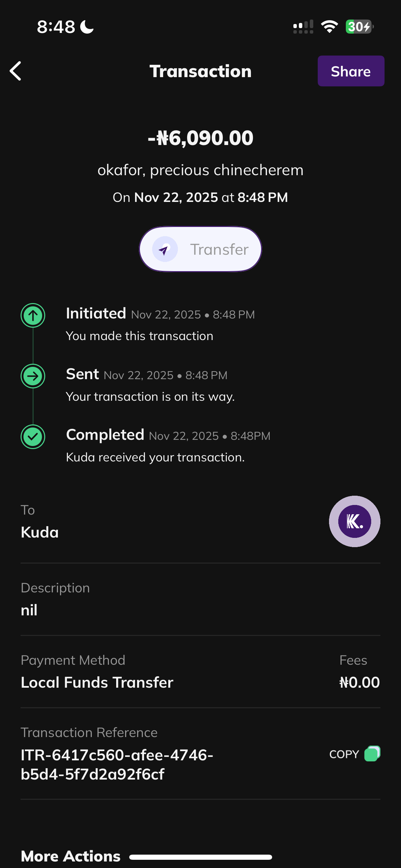The width and height of the screenshot is (401, 868).
Task: Tap the battery indicator icon
Action: coord(359,26)
